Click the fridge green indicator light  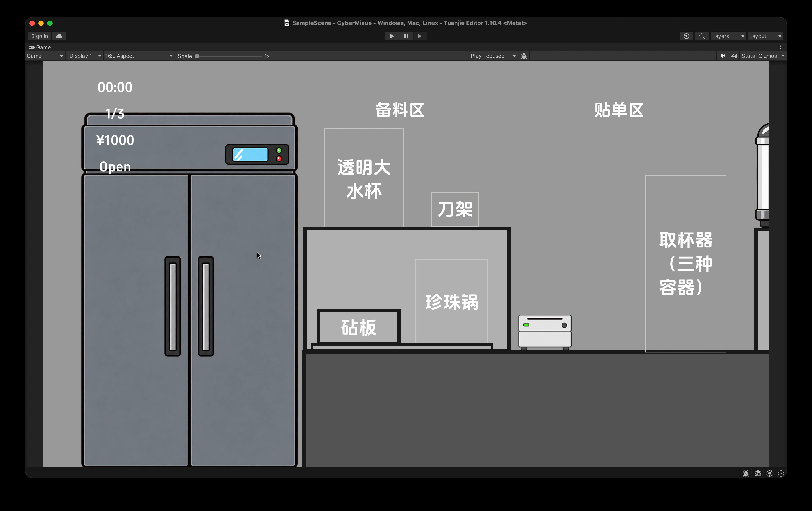[279, 150]
